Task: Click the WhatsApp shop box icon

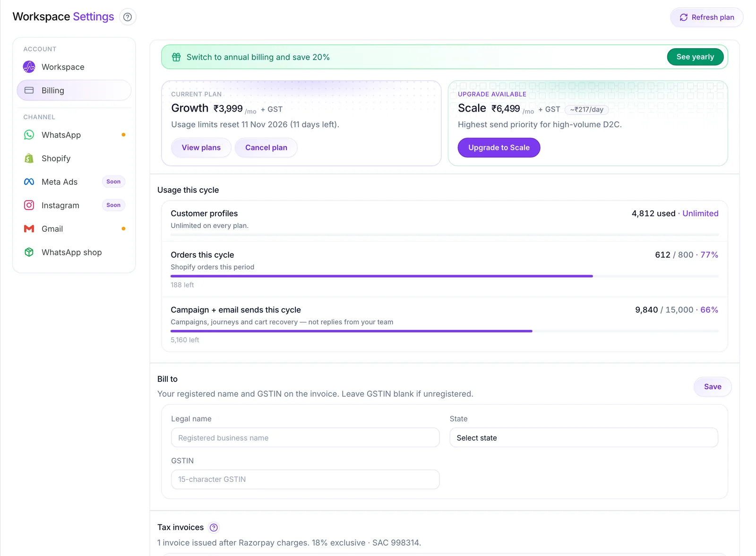Action: pyautogui.click(x=29, y=252)
